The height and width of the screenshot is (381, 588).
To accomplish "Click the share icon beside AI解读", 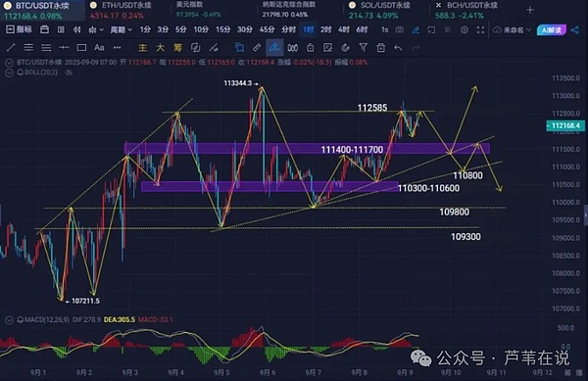I will 574,30.
